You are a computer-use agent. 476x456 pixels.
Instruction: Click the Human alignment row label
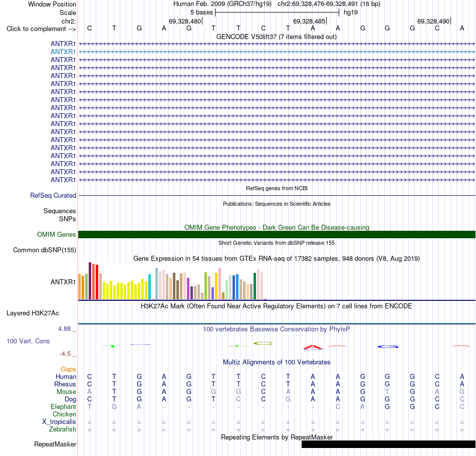(66, 377)
